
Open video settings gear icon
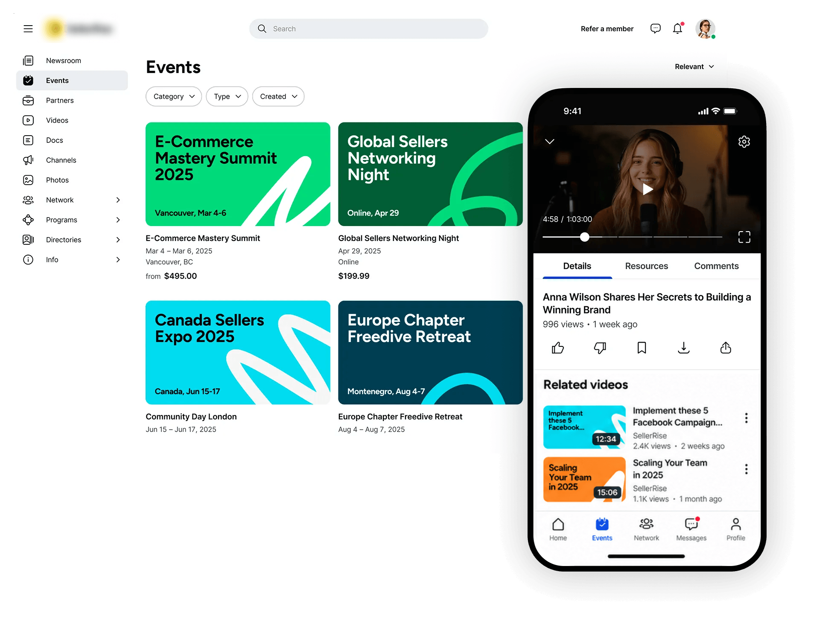click(x=744, y=142)
